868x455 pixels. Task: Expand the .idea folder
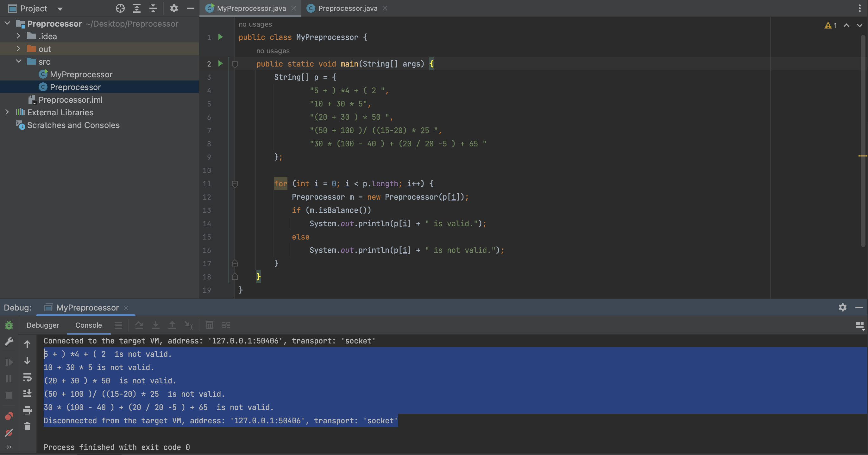19,36
